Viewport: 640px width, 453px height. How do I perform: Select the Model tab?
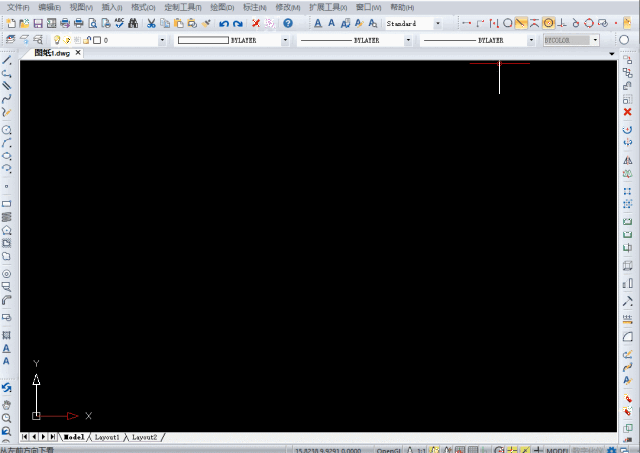pos(74,437)
